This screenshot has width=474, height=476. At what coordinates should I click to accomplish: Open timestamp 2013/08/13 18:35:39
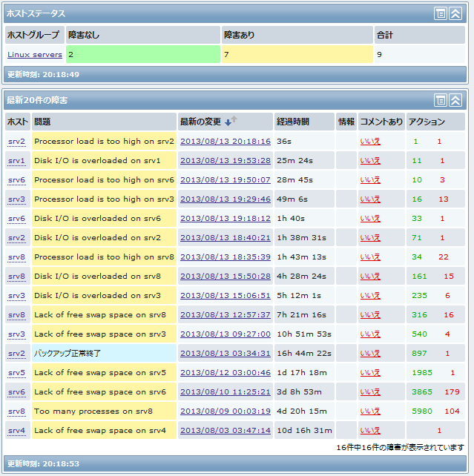226,257
